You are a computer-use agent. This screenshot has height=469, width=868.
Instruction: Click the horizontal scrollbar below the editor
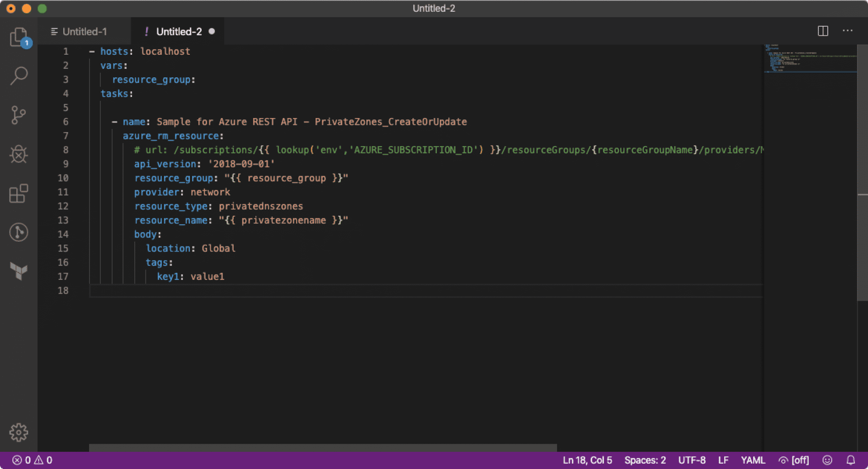[x=323, y=448]
